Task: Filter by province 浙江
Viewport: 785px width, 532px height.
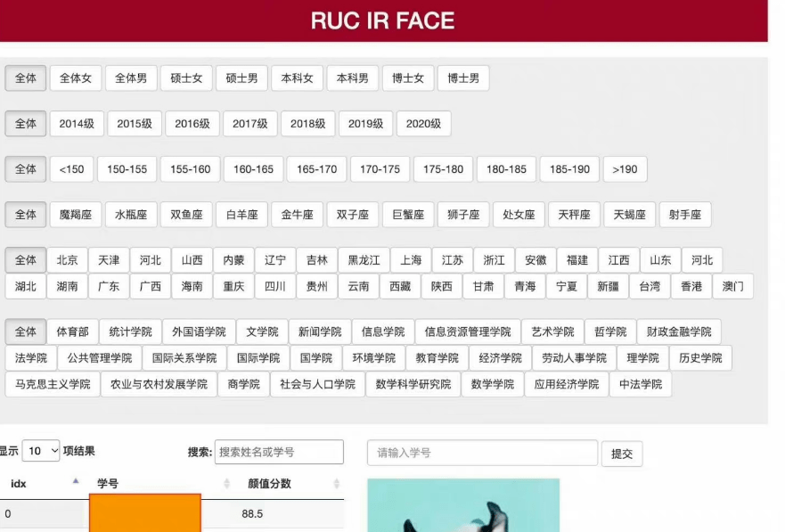Action: pyautogui.click(x=495, y=260)
